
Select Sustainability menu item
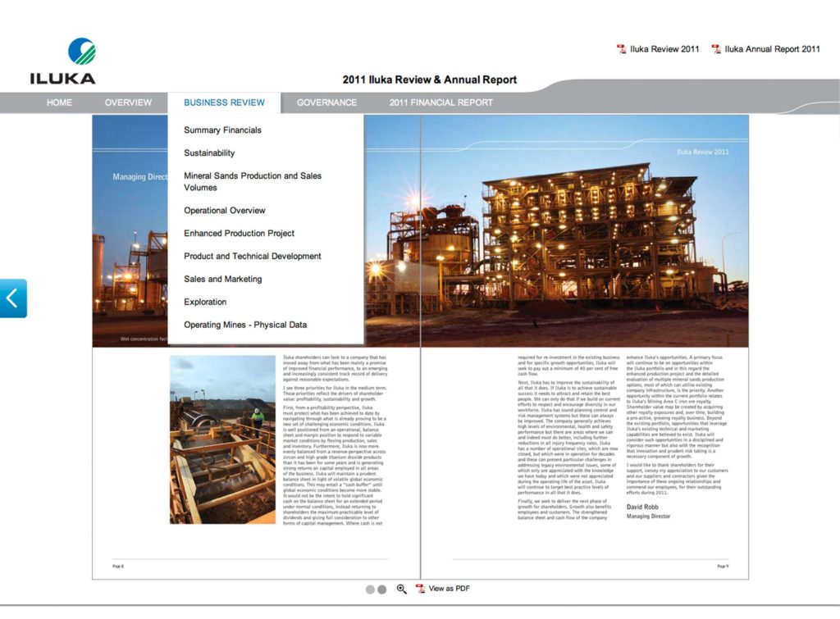[209, 153]
